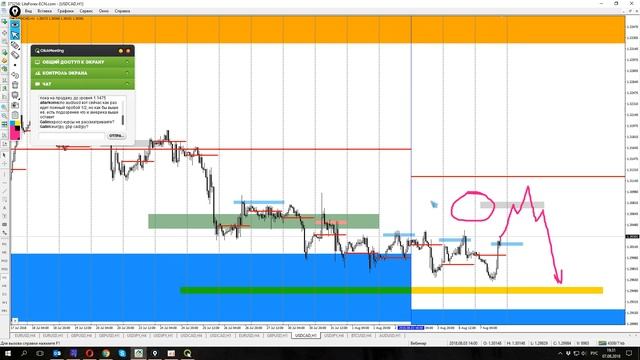This screenshot has width=640, height=360.
Task: Click the Вебинар profile label in status bar
Action: [418, 343]
